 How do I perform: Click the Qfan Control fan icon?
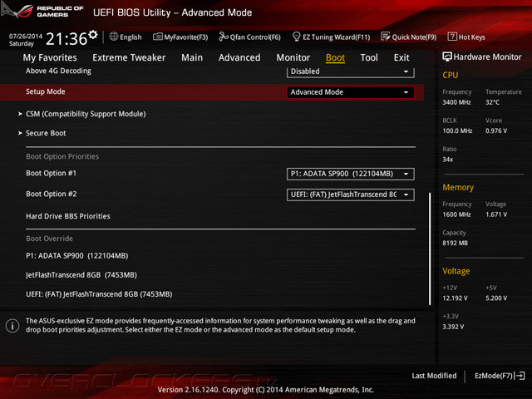(224, 37)
